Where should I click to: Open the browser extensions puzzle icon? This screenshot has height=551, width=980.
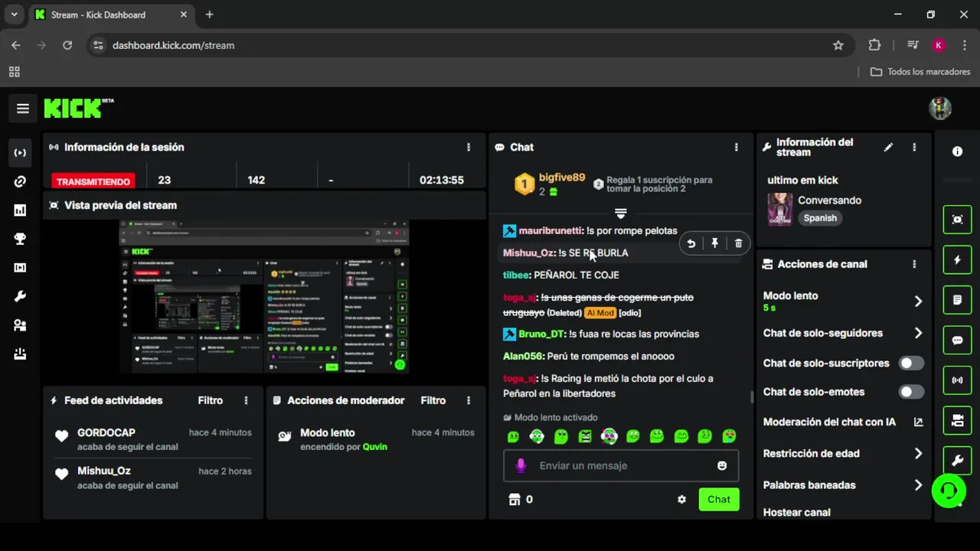pyautogui.click(x=874, y=45)
